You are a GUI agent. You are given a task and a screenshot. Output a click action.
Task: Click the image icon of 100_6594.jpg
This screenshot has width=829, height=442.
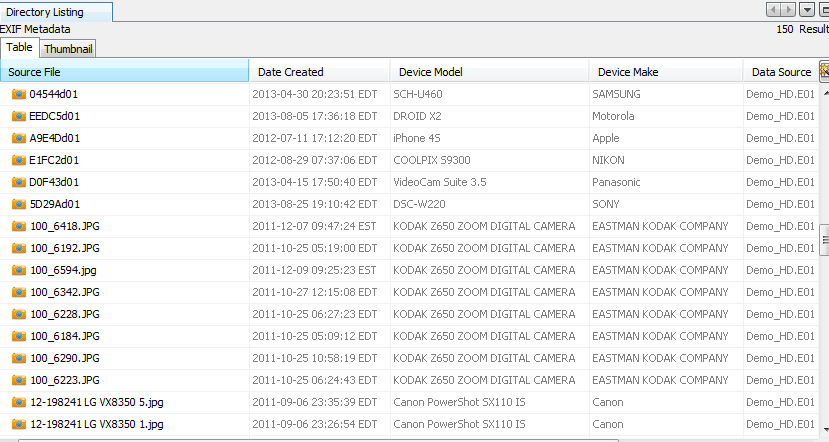click(x=18, y=270)
